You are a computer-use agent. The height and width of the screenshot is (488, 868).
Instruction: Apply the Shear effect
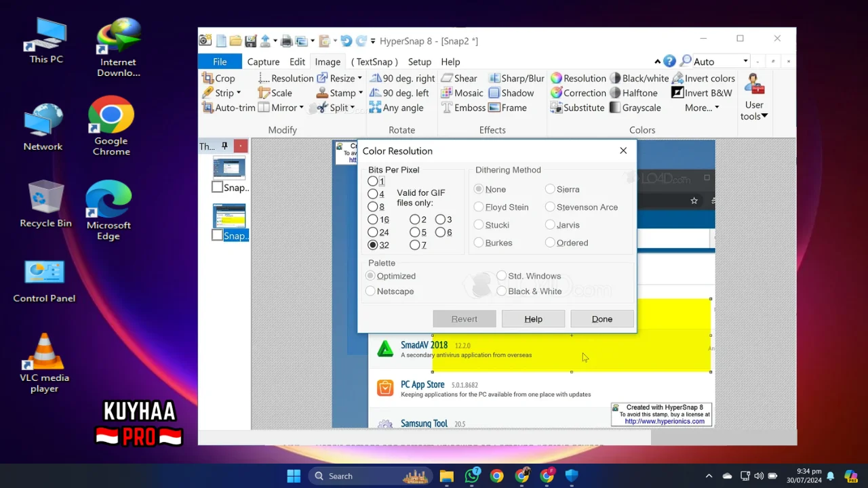click(x=459, y=79)
